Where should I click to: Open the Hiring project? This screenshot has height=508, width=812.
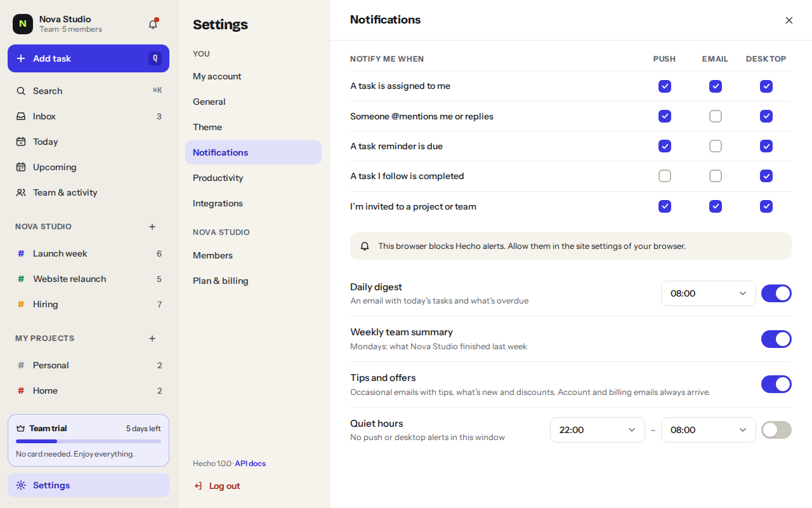pyautogui.click(x=88, y=304)
